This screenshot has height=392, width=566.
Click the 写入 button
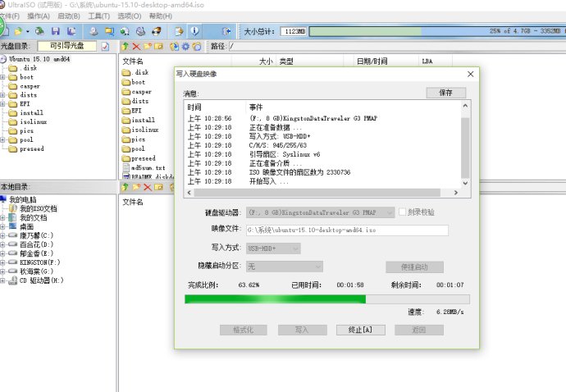point(302,330)
